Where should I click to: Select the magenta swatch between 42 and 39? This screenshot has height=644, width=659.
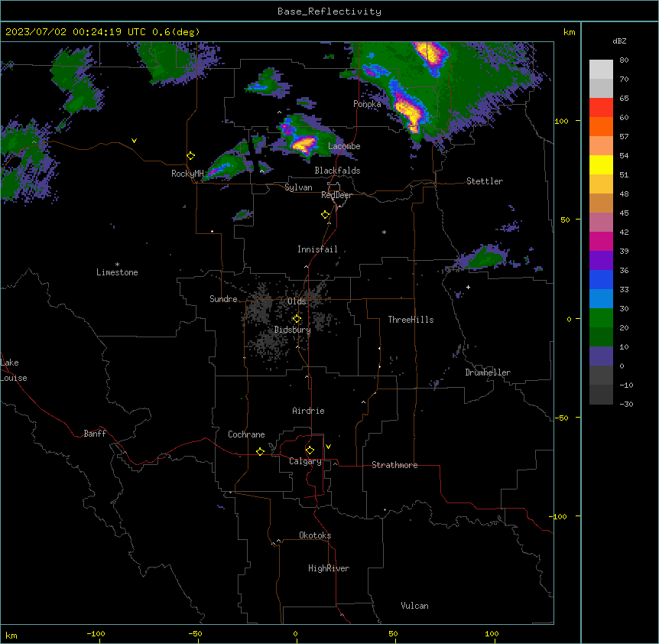pos(601,241)
